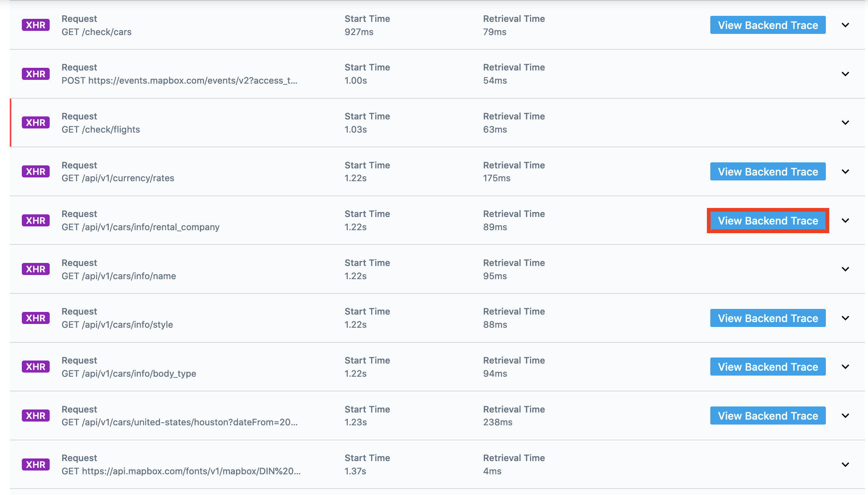View Backend Trace for cars/info/style

[768, 318]
